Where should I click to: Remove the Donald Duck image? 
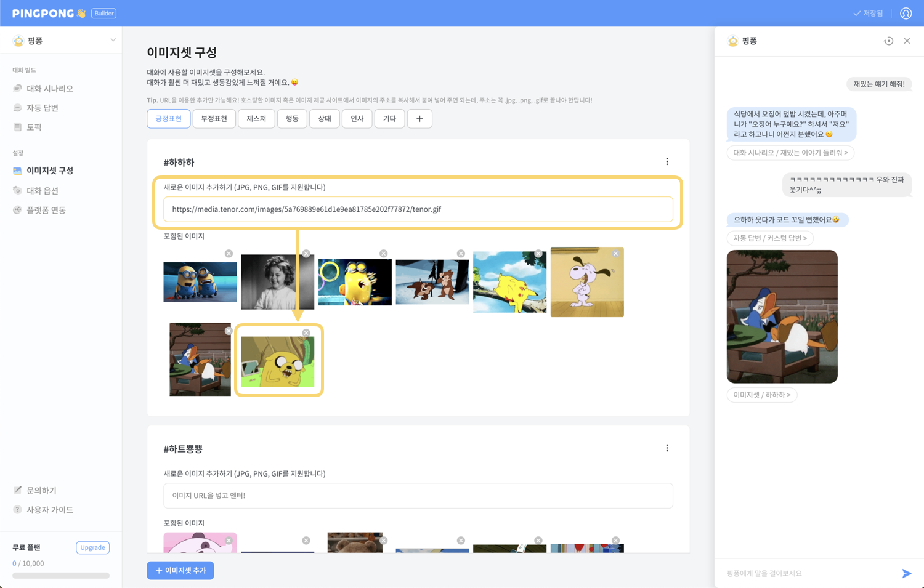229,331
